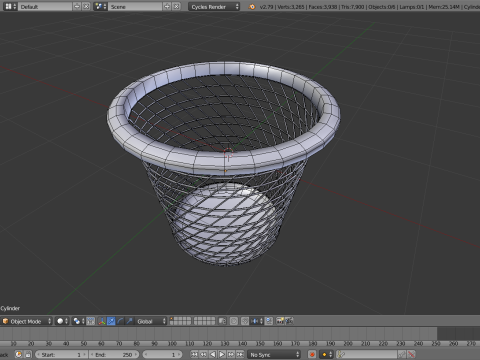
Task: Open the Global transform orientation dropdown
Action: [151, 321]
